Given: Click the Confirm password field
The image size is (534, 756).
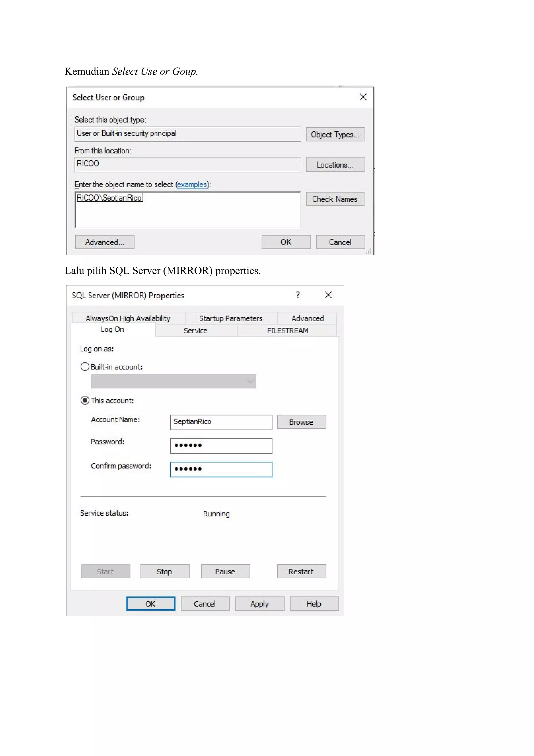Looking at the screenshot, I should coord(221,469).
